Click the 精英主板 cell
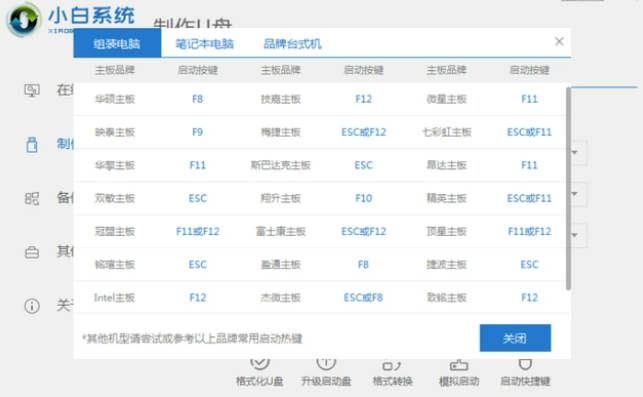The height and width of the screenshot is (397, 643). (447, 198)
